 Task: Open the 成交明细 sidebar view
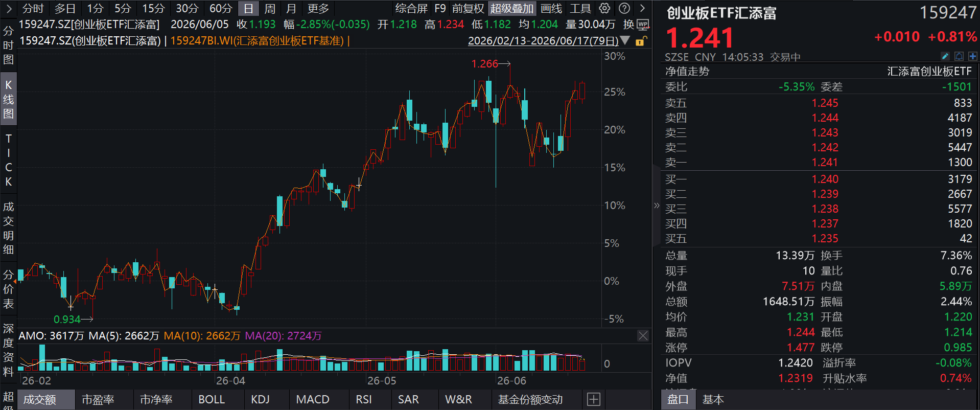(x=9, y=228)
